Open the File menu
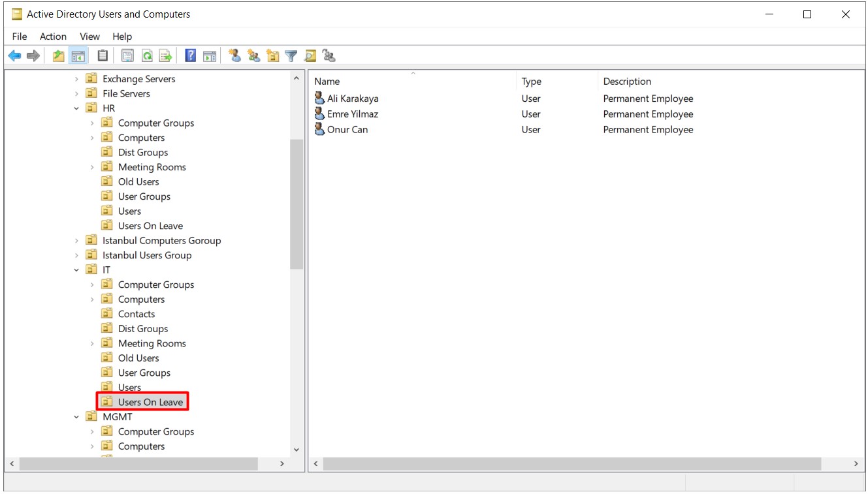 [20, 37]
